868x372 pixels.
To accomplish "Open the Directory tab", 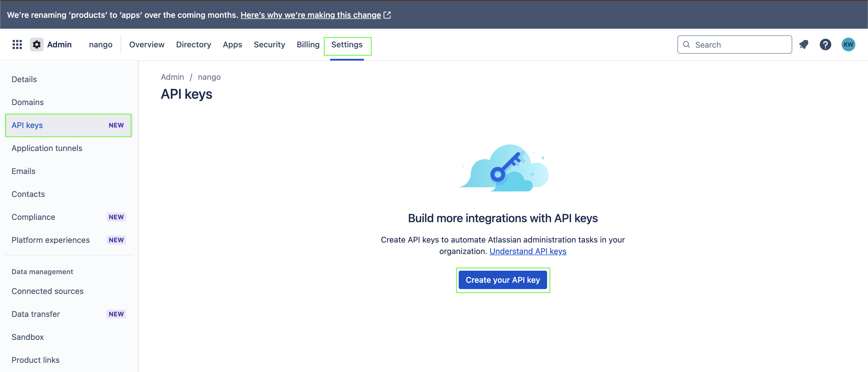I will [193, 44].
